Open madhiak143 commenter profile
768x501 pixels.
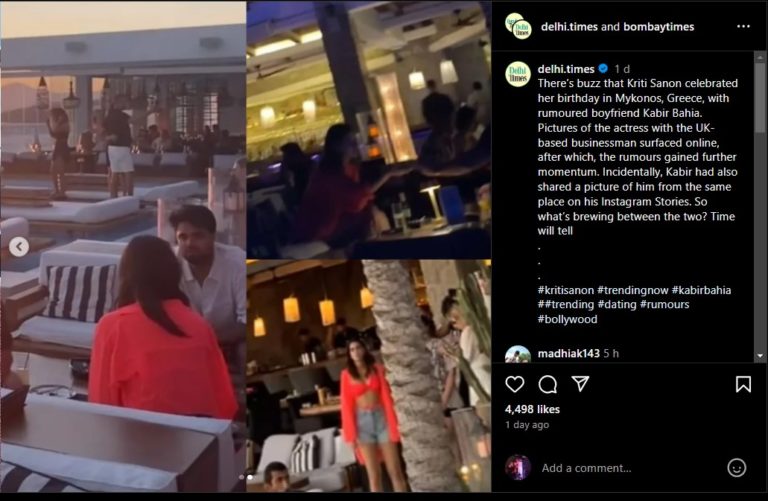pyautogui.click(x=568, y=354)
